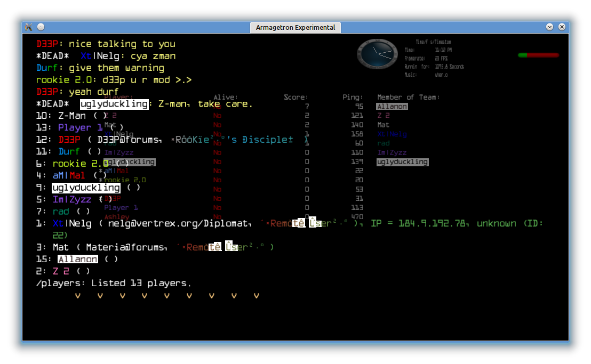Click the round sticky button in titlebar
This screenshot has width=591, height=364.
click(41, 27)
